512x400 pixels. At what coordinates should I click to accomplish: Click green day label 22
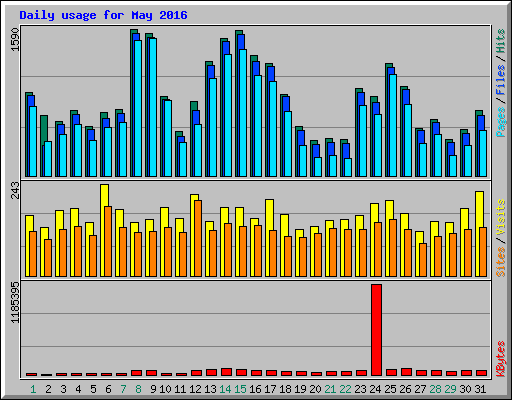(345, 389)
